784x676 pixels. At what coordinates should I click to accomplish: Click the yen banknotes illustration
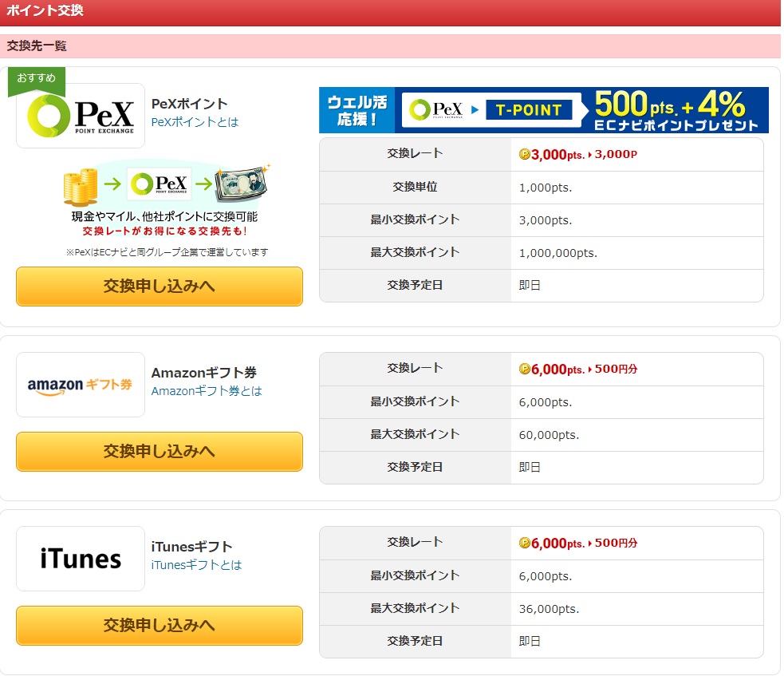(241, 184)
